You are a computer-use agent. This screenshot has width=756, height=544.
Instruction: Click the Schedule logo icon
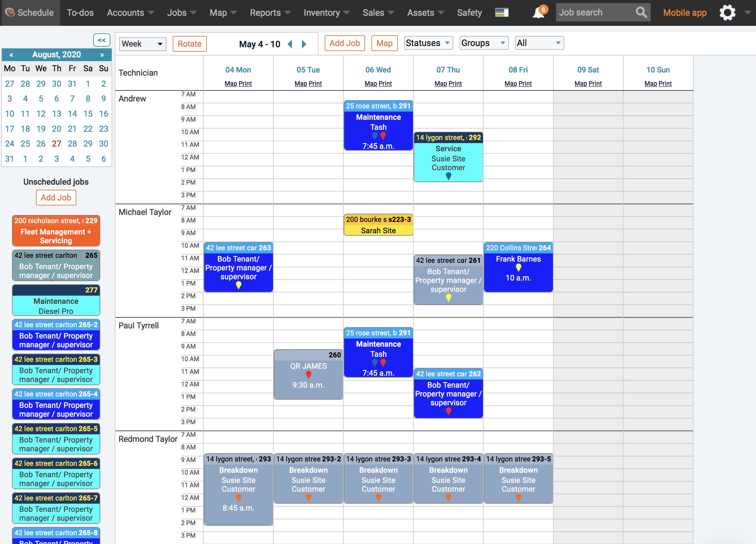coord(11,12)
